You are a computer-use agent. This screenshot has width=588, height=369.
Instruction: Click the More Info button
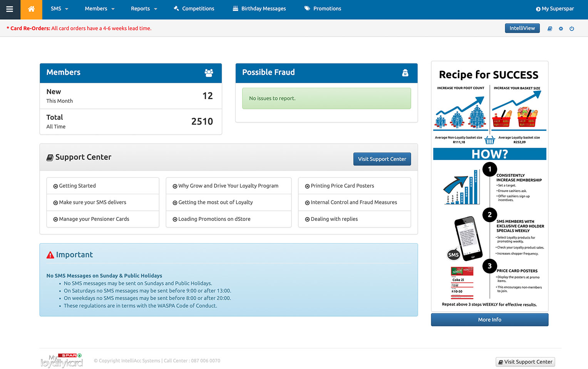click(489, 320)
